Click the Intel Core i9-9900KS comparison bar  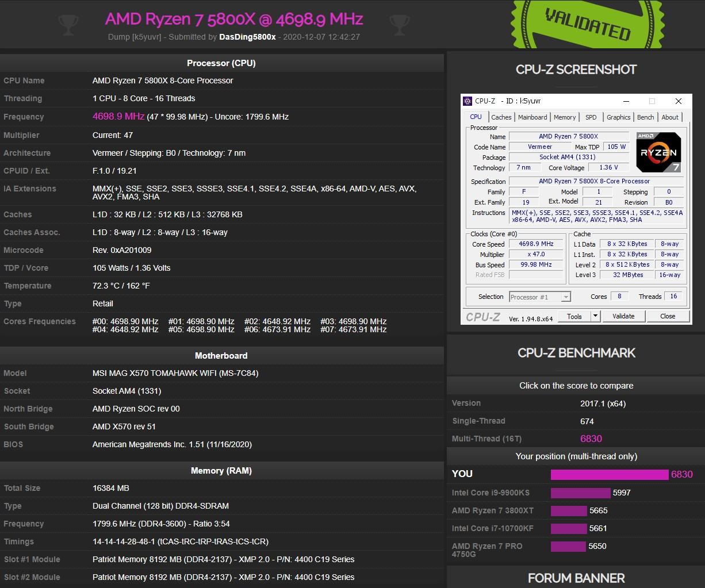coord(580,493)
